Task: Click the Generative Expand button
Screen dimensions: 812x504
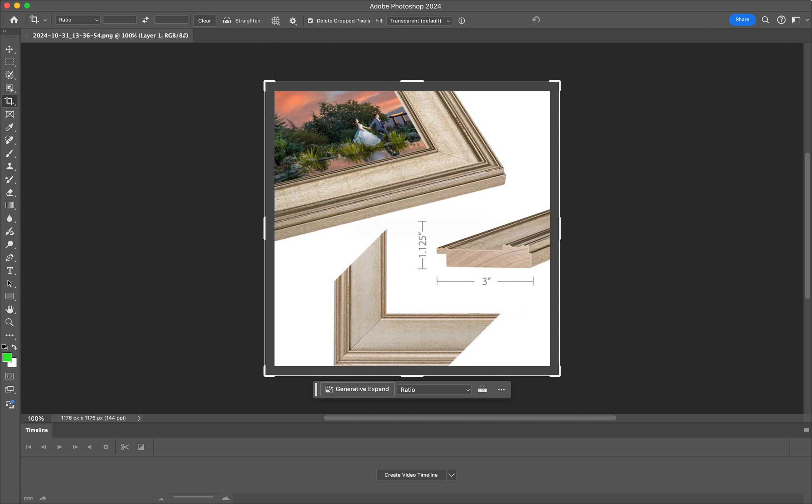Action: pos(357,389)
